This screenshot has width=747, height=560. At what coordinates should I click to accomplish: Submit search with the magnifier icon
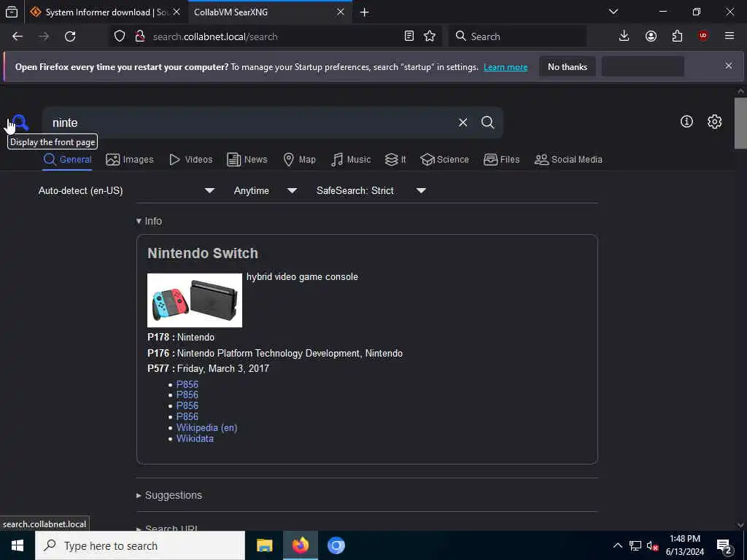[487, 122]
